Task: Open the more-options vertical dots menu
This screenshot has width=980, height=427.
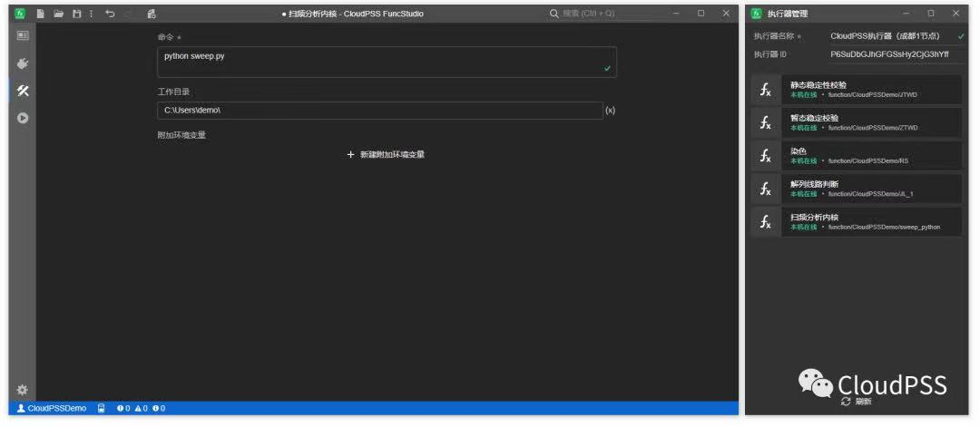Action: point(92,13)
